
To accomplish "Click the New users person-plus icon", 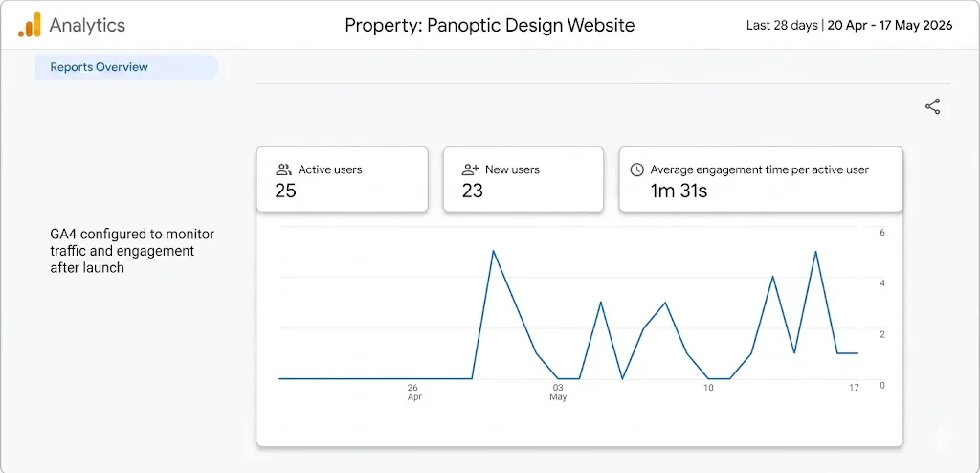I will [x=470, y=169].
